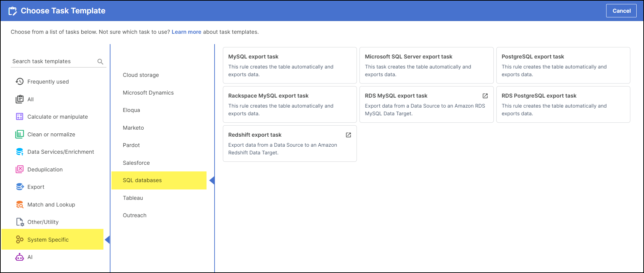Choose the Tableau subcategory
This screenshot has height=273, width=644.
(133, 198)
